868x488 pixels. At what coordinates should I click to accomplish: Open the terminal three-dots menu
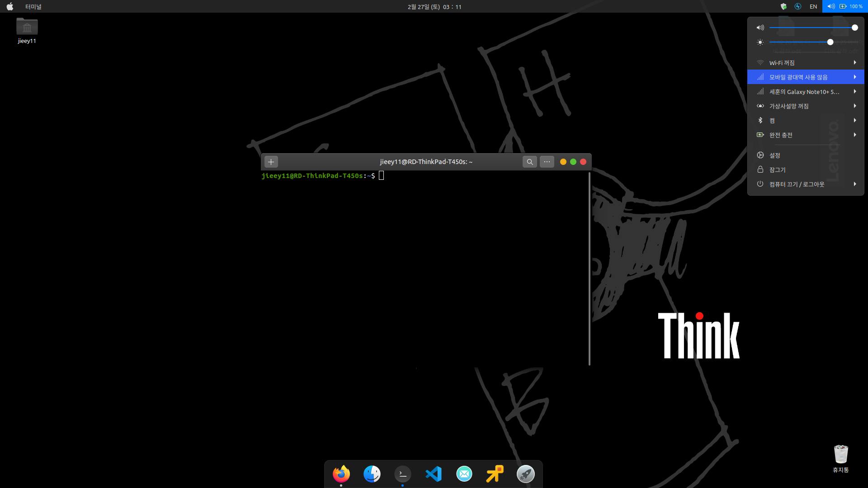547,162
